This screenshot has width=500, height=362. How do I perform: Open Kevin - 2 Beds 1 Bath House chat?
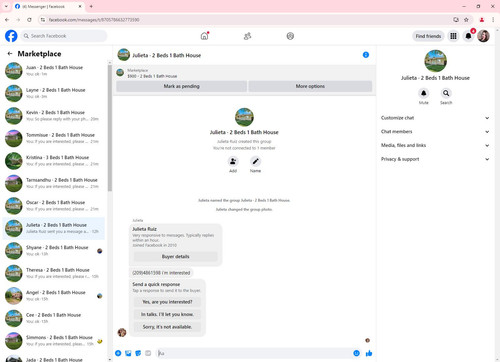[x=54, y=116]
